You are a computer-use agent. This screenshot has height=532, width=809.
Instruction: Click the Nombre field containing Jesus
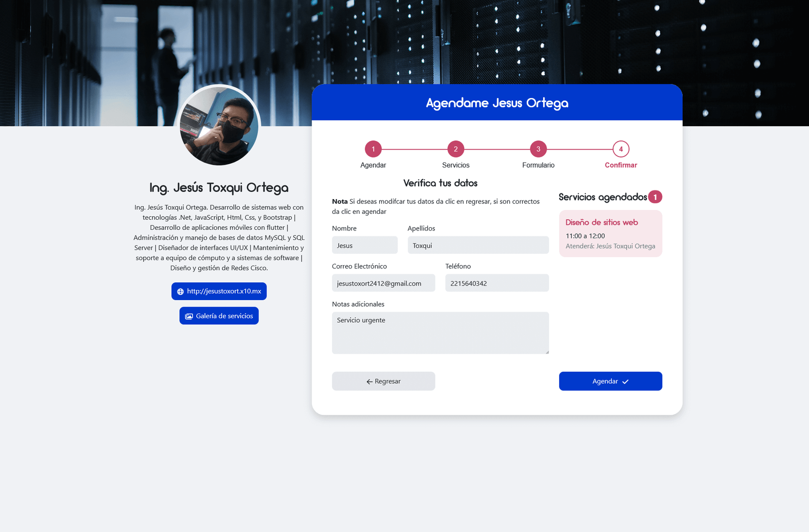coord(365,246)
